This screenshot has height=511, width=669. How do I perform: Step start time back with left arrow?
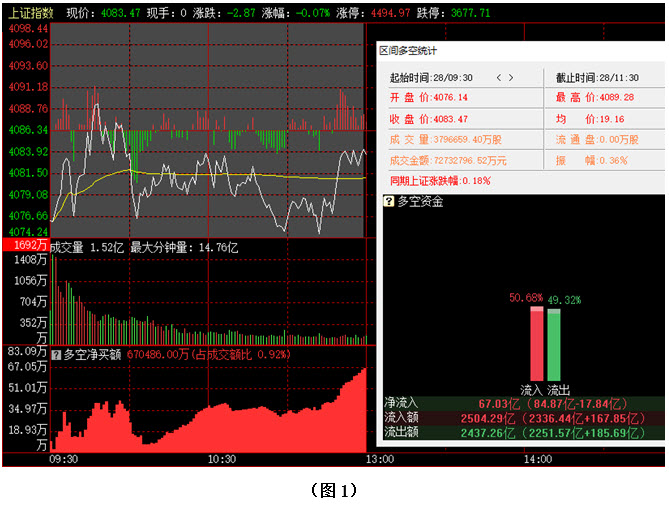[x=497, y=78]
